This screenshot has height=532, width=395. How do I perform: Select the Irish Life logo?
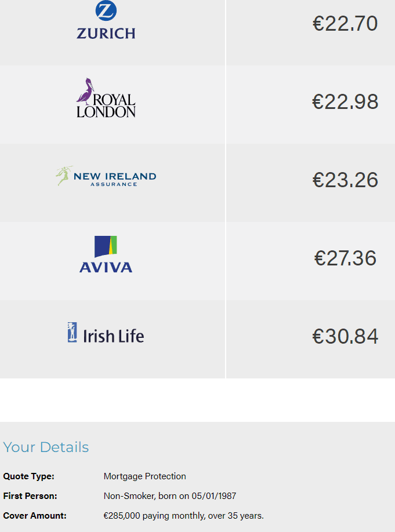click(x=106, y=333)
